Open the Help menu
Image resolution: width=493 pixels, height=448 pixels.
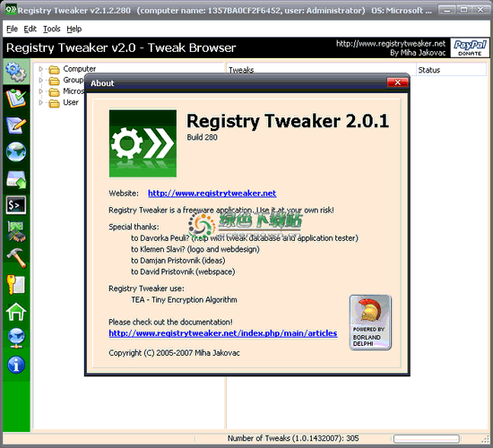(74, 29)
